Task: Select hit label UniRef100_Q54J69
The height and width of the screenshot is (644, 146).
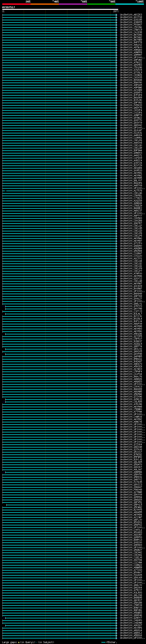Action: (x=131, y=578)
